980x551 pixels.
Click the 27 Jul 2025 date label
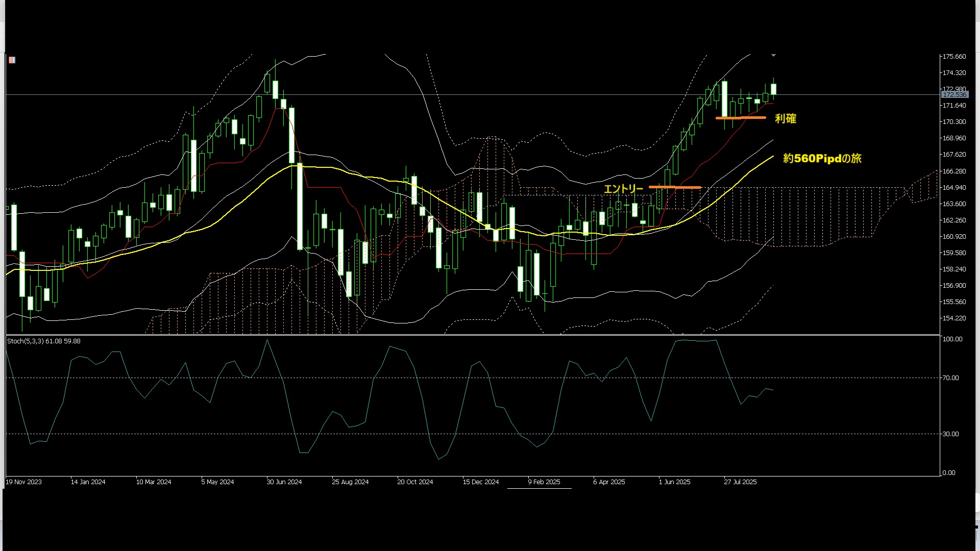pyautogui.click(x=740, y=482)
